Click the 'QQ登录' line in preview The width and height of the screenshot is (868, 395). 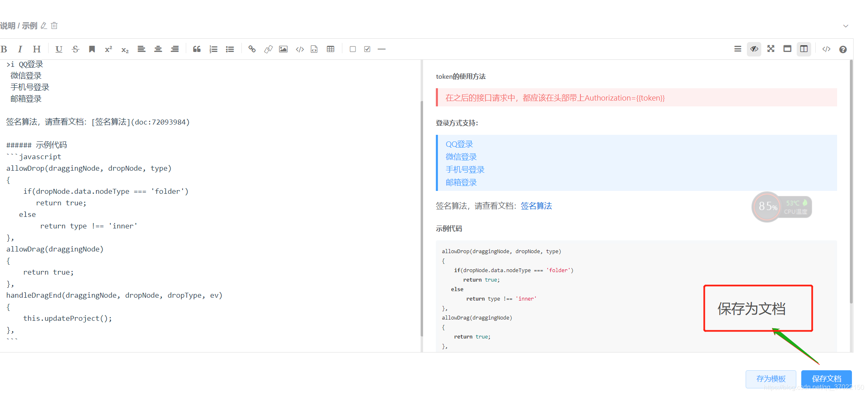459,144
